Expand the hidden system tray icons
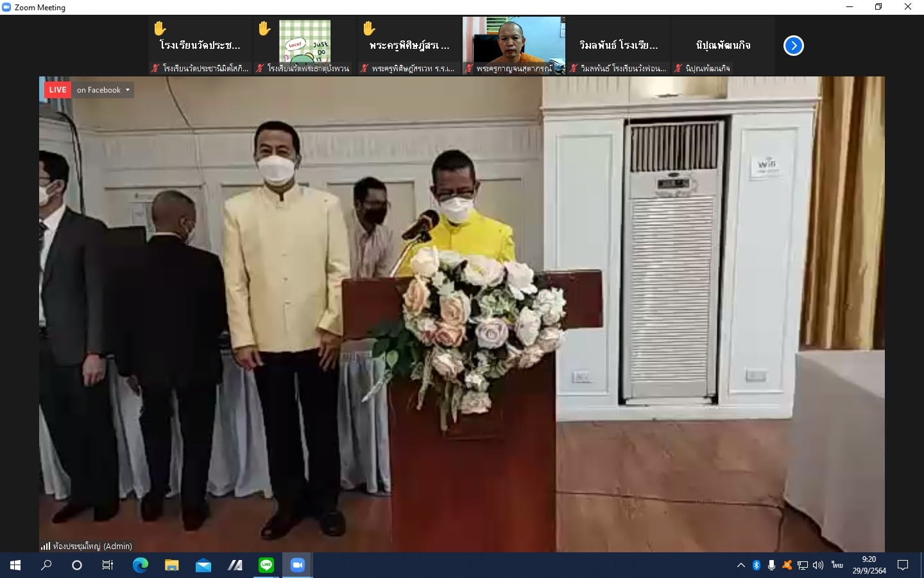The image size is (924, 578). click(x=740, y=565)
